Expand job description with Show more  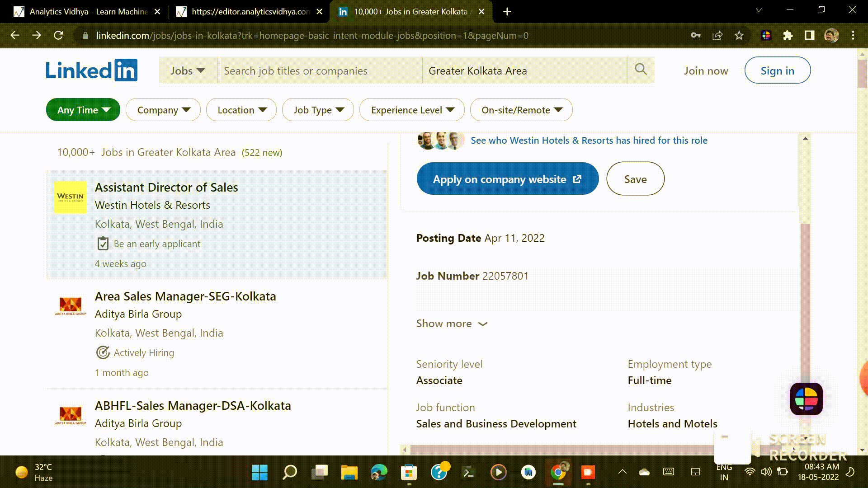pos(452,324)
